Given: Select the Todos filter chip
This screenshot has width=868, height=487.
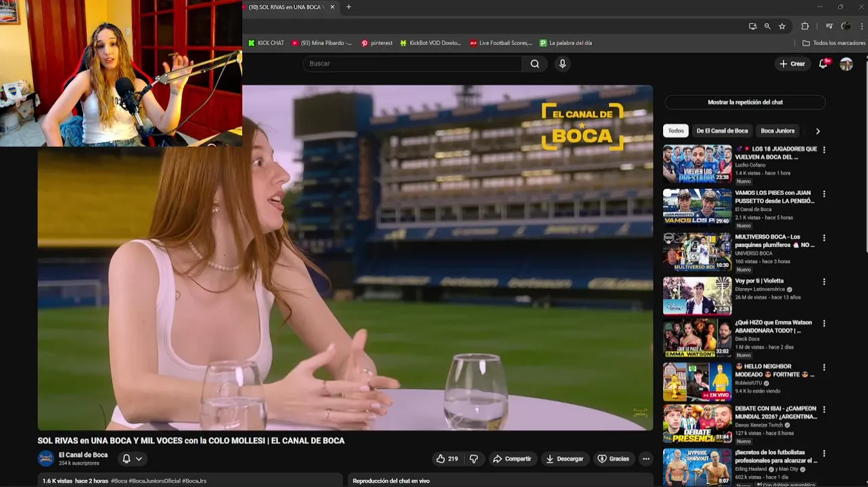Looking at the screenshot, I should 676,131.
